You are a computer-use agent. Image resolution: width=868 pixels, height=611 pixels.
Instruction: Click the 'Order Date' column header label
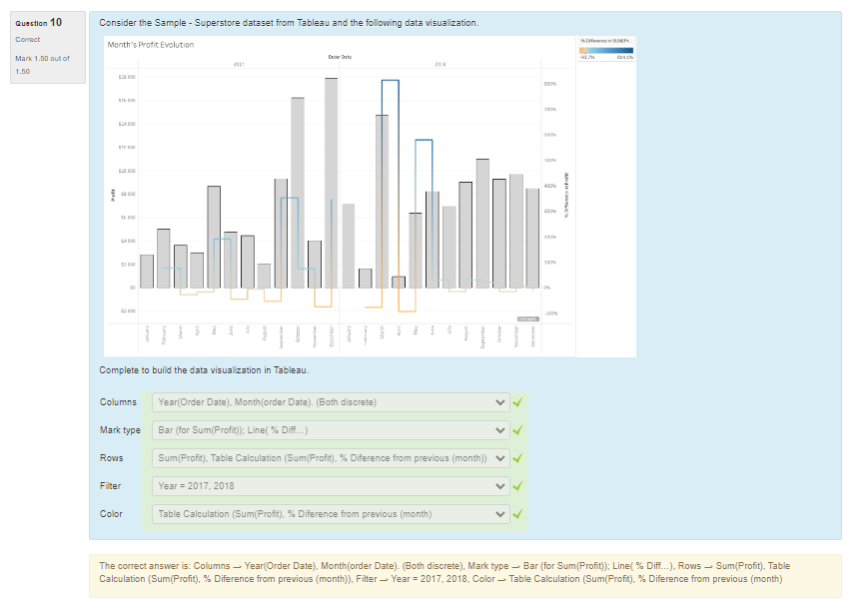tap(340, 57)
